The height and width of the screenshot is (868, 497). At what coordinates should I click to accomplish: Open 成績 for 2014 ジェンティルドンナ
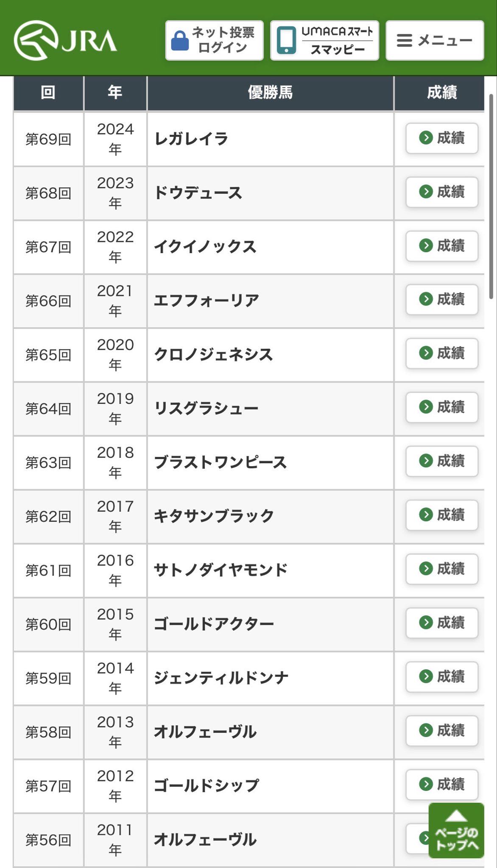pos(442,676)
